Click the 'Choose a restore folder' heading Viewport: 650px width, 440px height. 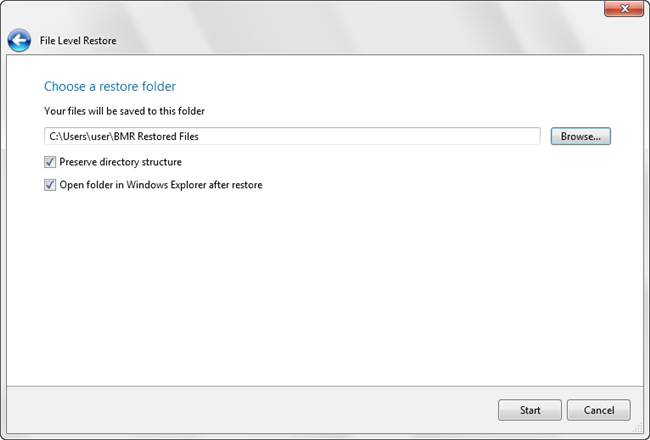[110, 87]
